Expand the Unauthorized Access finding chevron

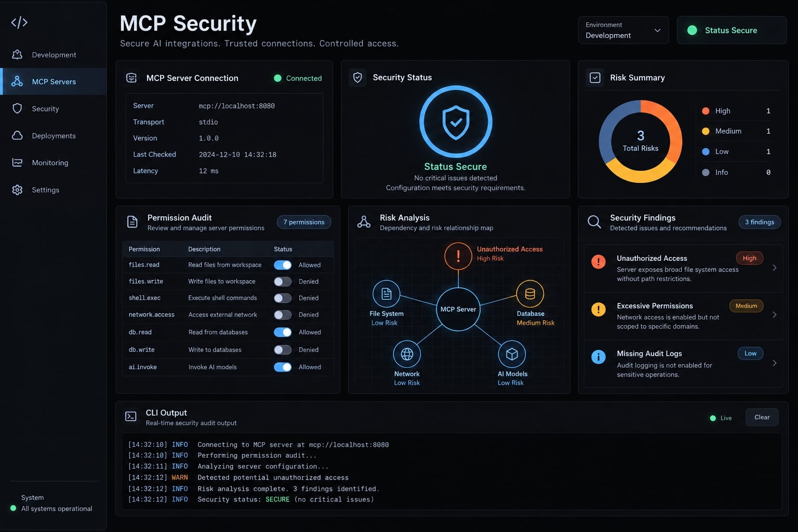(x=775, y=268)
